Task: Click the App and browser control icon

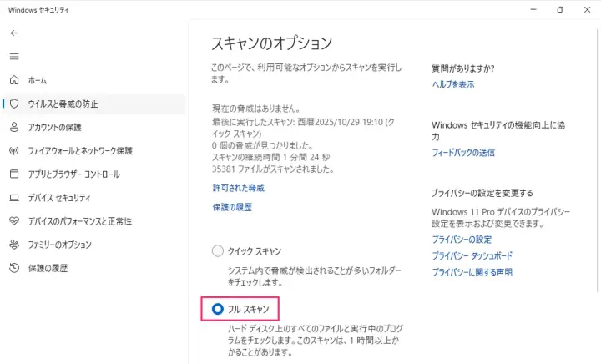Action: pos(13,174)
